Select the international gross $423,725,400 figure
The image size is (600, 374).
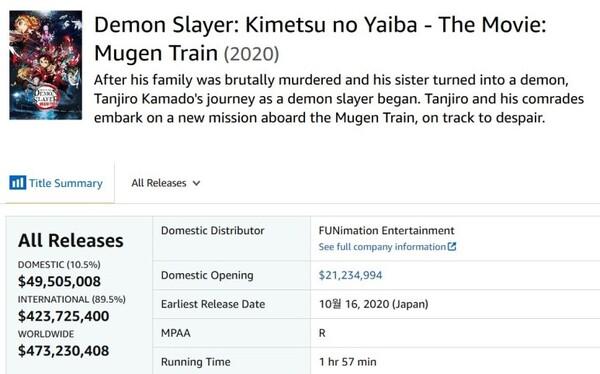64,316
